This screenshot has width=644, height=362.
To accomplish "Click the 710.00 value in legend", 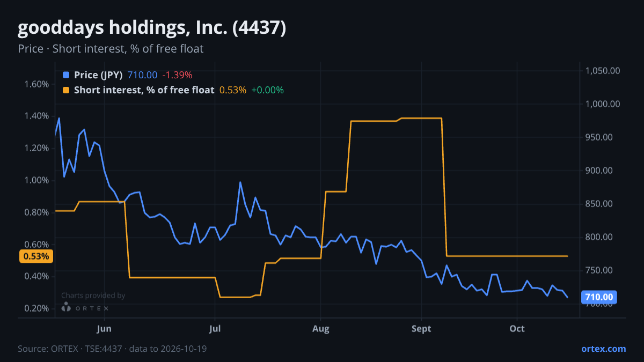I will (143, 75).
